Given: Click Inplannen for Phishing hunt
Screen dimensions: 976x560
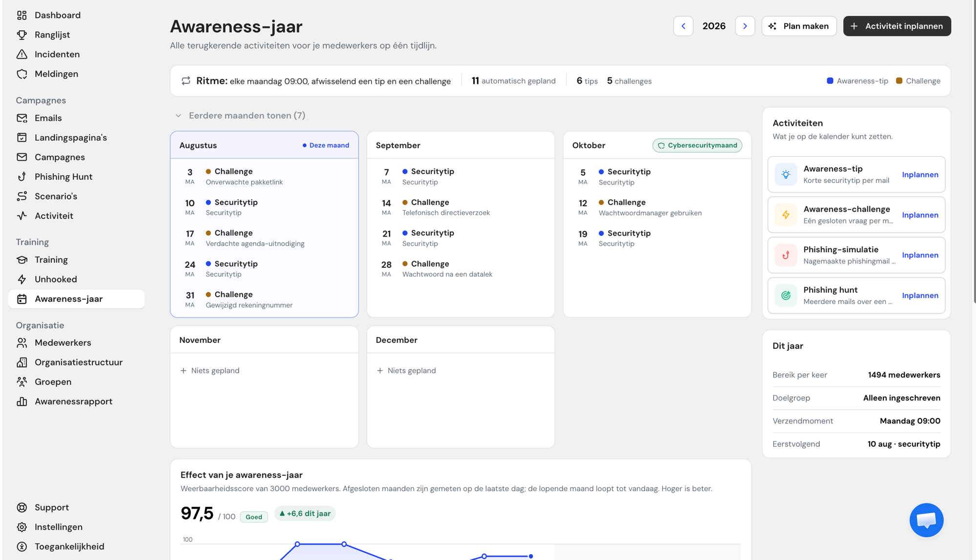Looking at the screenshot, I should tap(920, 296).
